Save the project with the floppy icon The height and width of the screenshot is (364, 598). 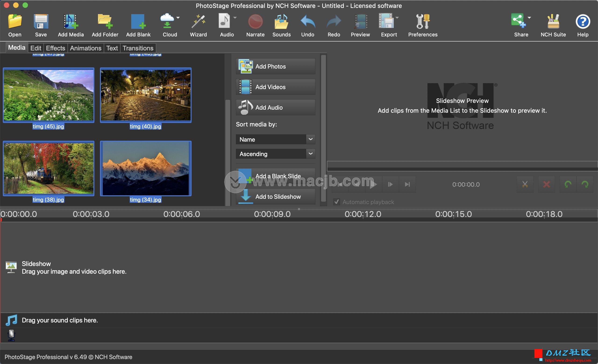pos(41,21)
